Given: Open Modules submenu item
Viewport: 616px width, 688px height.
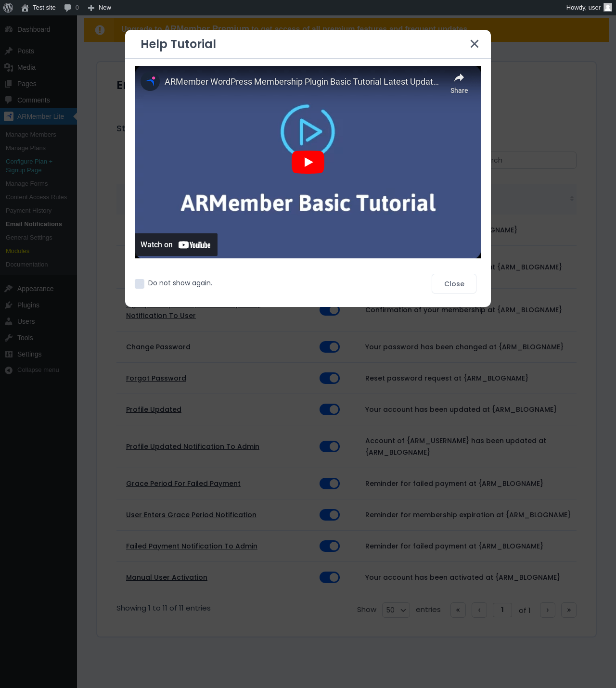Looking at the screenshot, I should click(x=17, y=251).
